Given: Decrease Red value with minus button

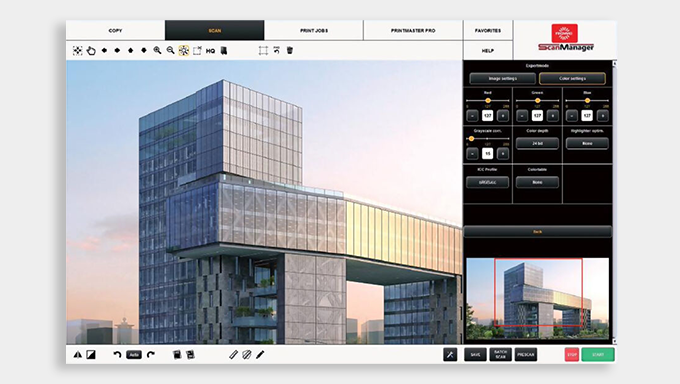Looking at the screenshot, I should [472, 116].
